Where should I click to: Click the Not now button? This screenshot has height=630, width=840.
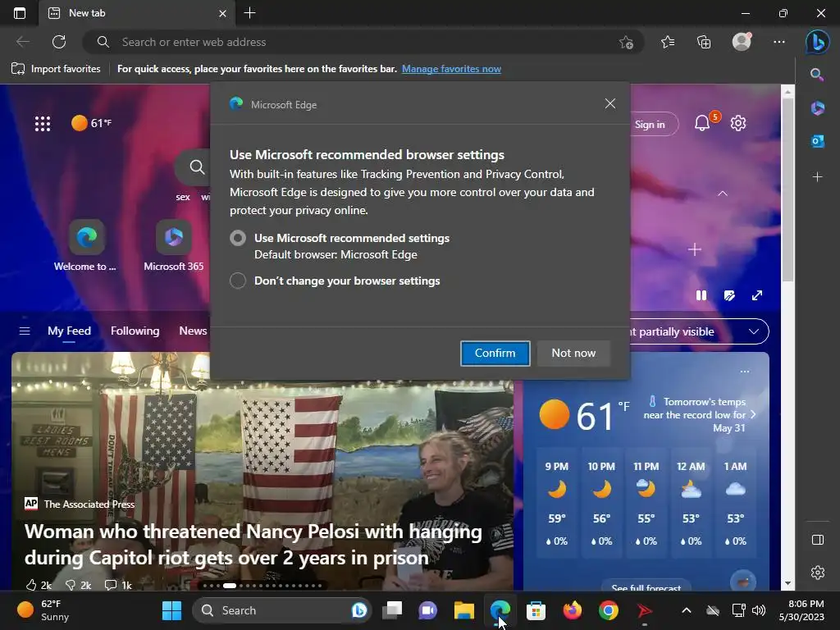pyautogui.click(x=573, y=353)
